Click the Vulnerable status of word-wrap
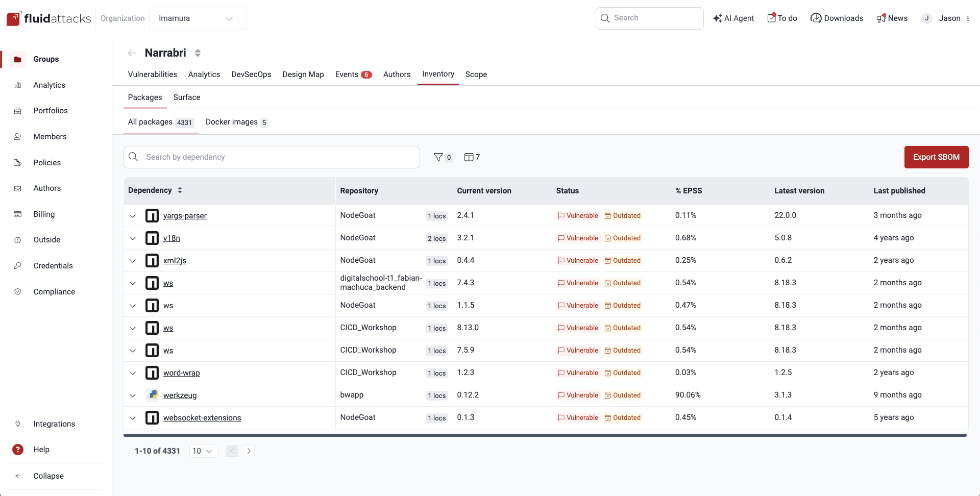Screen dimensions: 980x496 pos(578,373)
